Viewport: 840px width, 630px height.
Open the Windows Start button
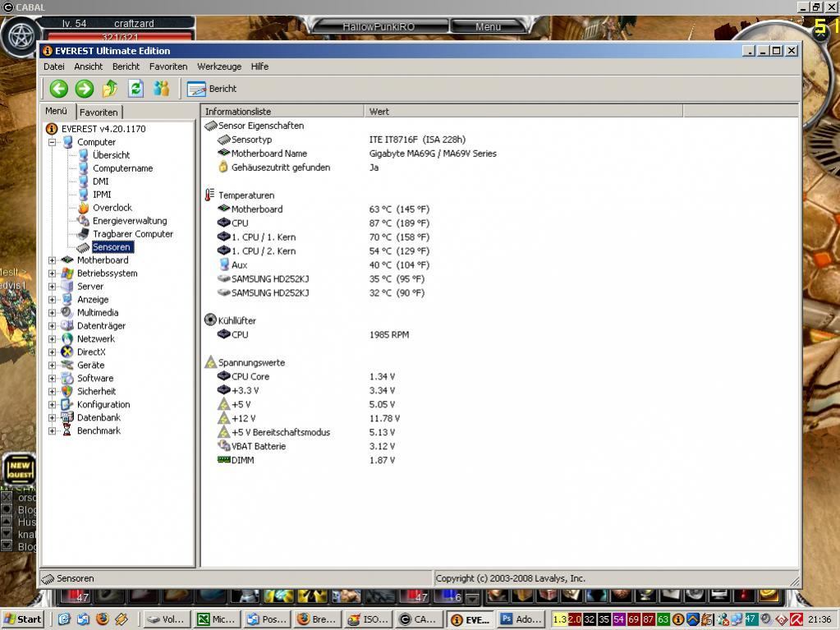click(22, 619)
